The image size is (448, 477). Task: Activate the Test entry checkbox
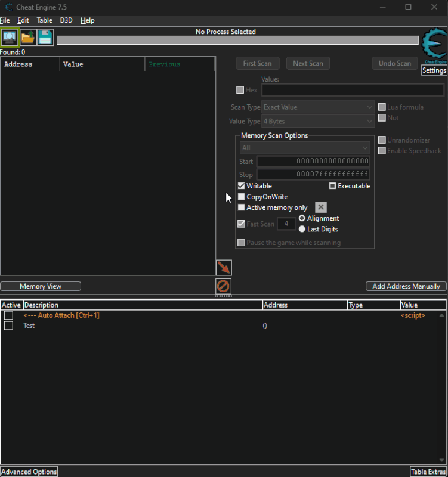click(x=8, y=326)
